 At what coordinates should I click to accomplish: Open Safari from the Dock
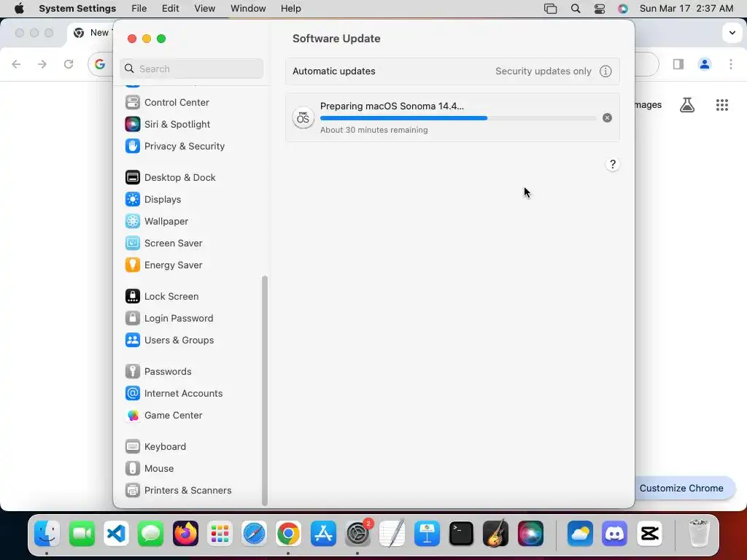pyautogui.click(x=254, y=533)
